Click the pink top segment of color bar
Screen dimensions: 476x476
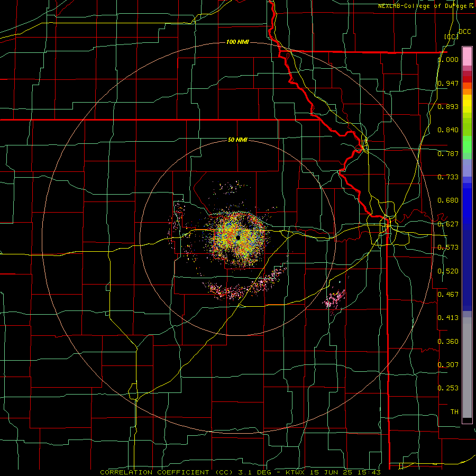point(467,57)
